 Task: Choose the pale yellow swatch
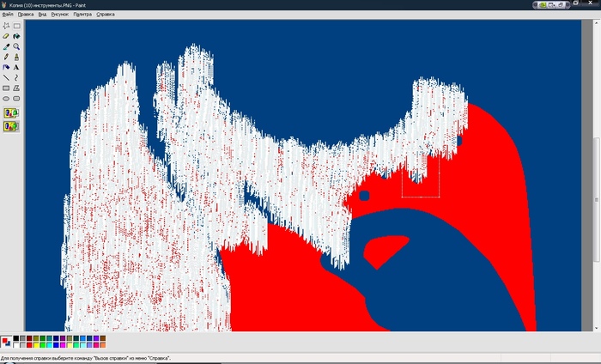pyautogui.click(x=70, y=345)
